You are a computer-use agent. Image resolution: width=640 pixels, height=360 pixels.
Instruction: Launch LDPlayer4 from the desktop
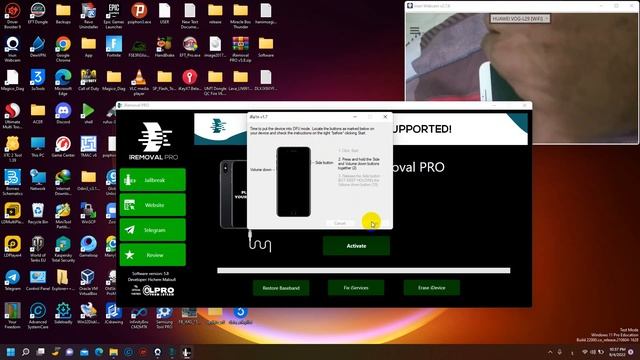point(12,247)
